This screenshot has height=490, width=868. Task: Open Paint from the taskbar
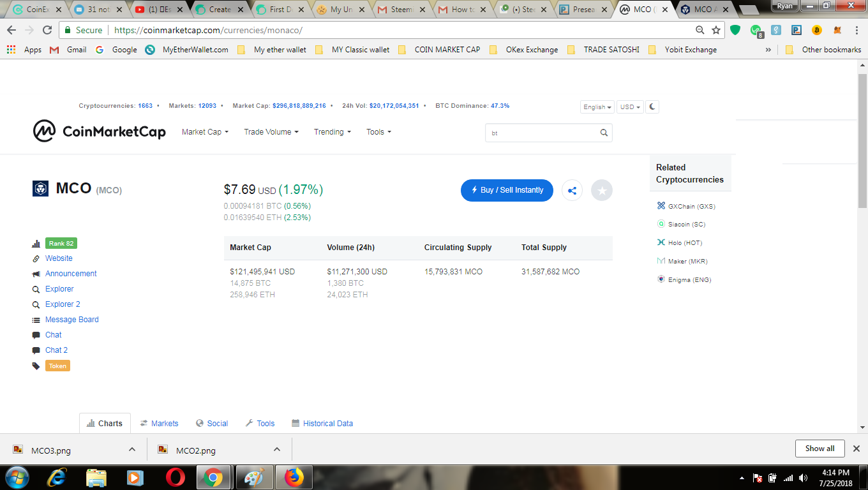pos(253,477)
